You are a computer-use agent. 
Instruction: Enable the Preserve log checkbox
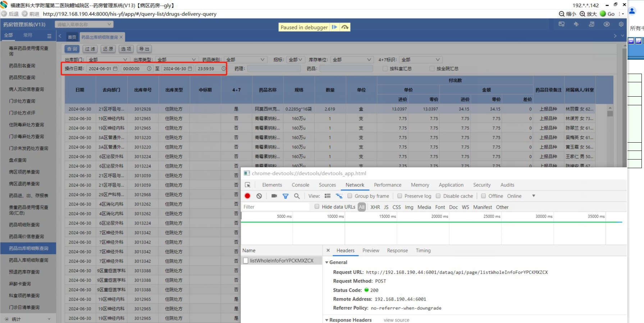coord(399,196)
